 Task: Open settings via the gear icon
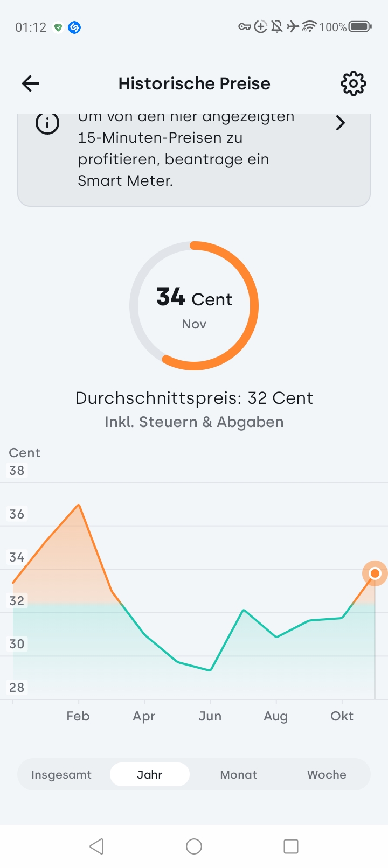pyautogui.click(x=353, y=83)
